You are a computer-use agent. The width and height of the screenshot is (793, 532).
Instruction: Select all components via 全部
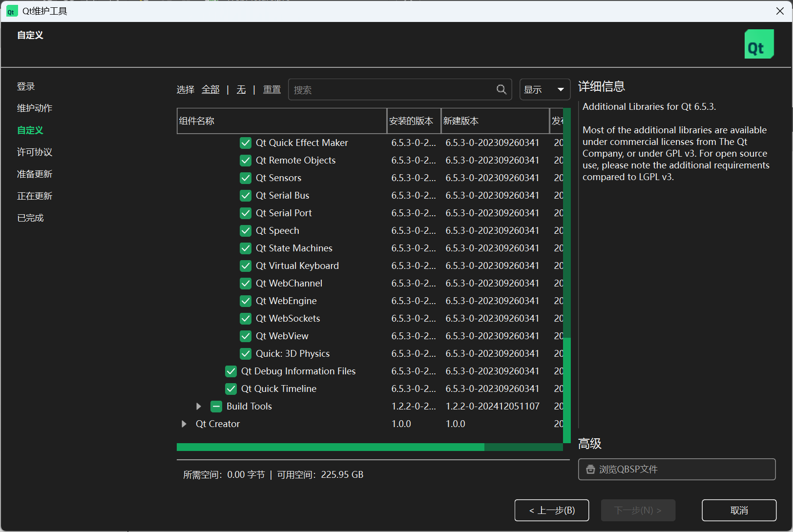(210, 89)
